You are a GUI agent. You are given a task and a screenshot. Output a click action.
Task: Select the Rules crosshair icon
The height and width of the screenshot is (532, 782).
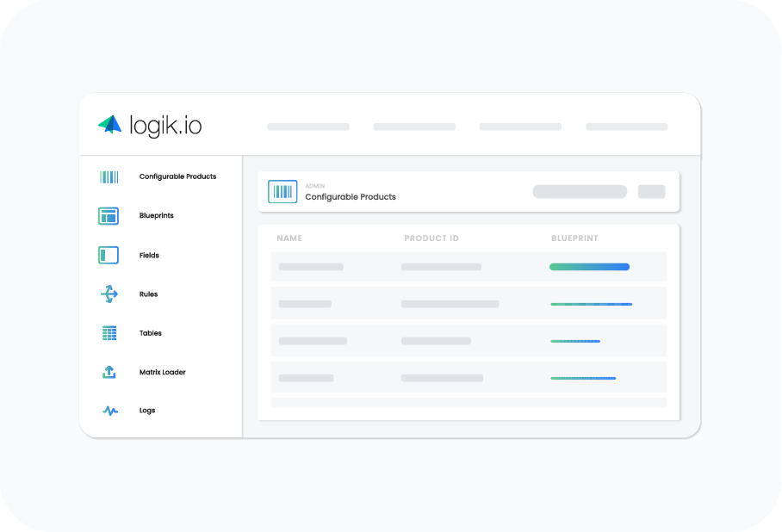[109, 294]
